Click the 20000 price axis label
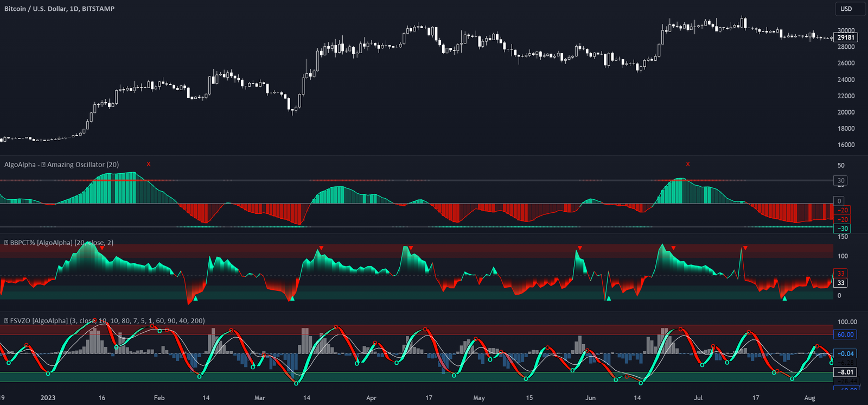 point(846,112)
